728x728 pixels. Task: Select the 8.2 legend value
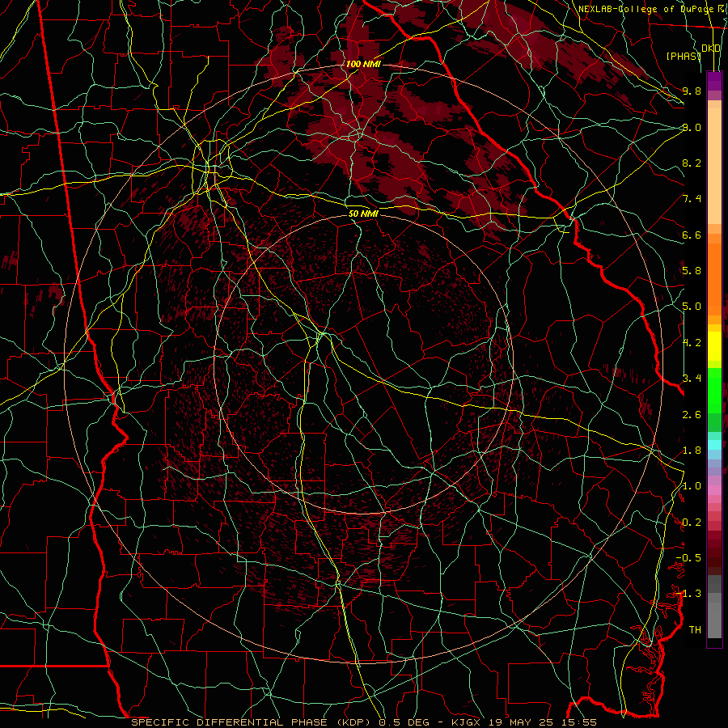coord(692,163)
